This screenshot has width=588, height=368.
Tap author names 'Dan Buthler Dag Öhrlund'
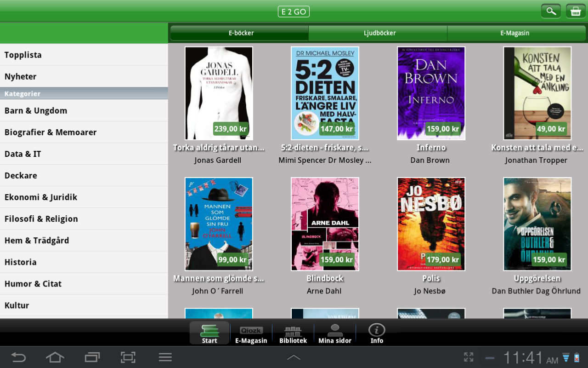coord(536,291)
